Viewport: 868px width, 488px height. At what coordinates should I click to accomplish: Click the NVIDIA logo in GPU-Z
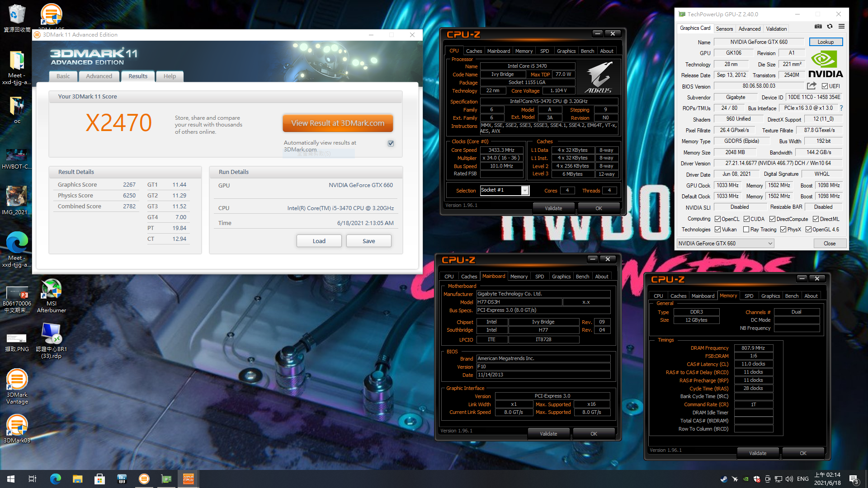[826, 64]
